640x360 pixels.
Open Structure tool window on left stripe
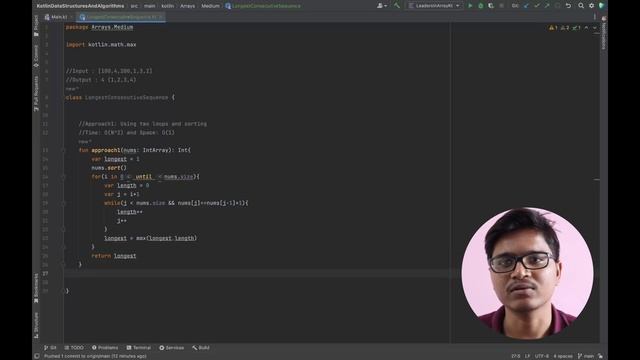click(x=36, y=325)
